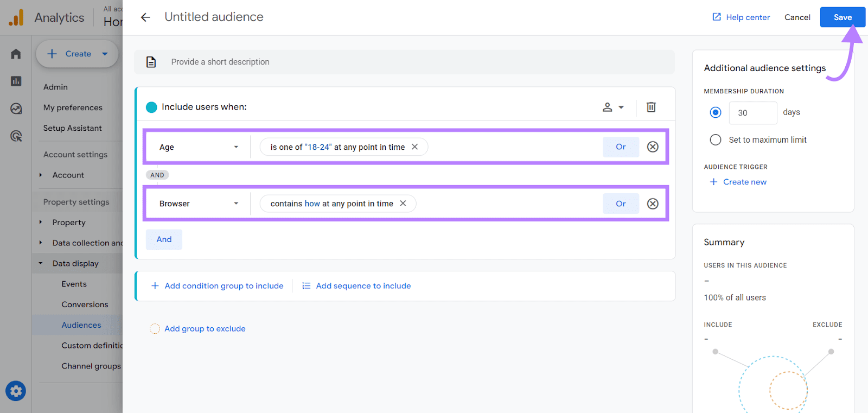The width and height of the screenshot is (868, 413).
Task: Open the Browser dimension dropdown
Action: 199,204
